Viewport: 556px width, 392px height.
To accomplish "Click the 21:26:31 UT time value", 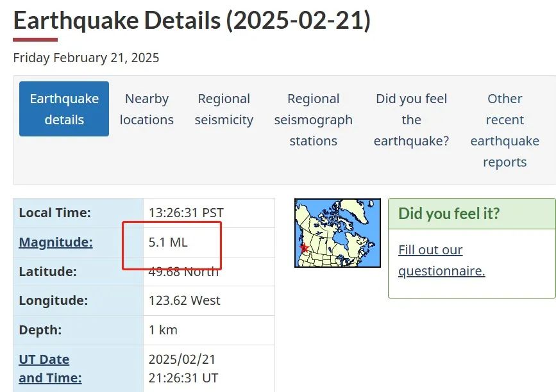I will 183,378.
